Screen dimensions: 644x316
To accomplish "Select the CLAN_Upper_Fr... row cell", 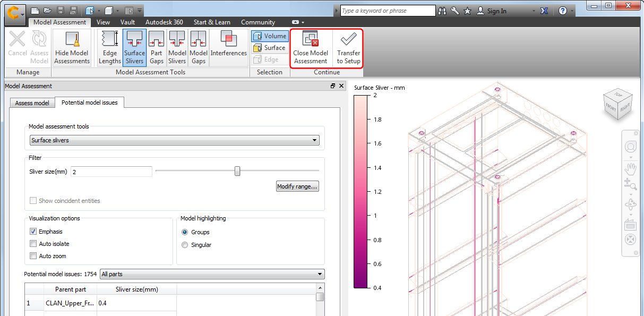I will point(70,303).
